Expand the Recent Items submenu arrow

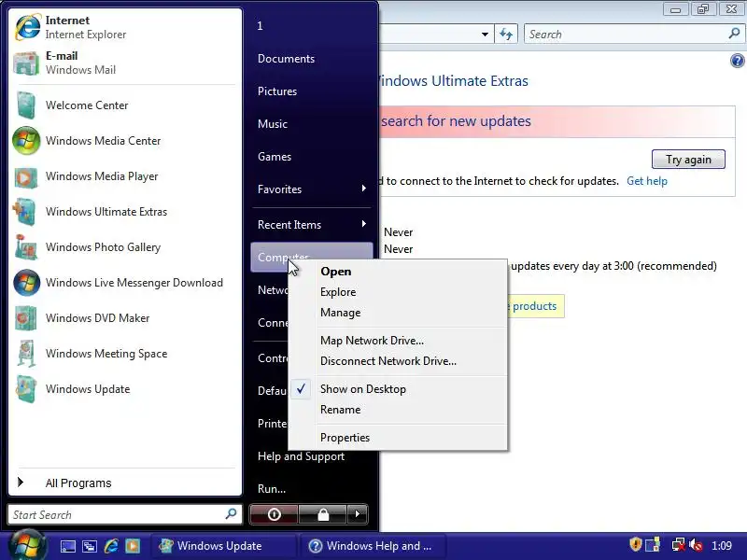(x=364, y=224)
